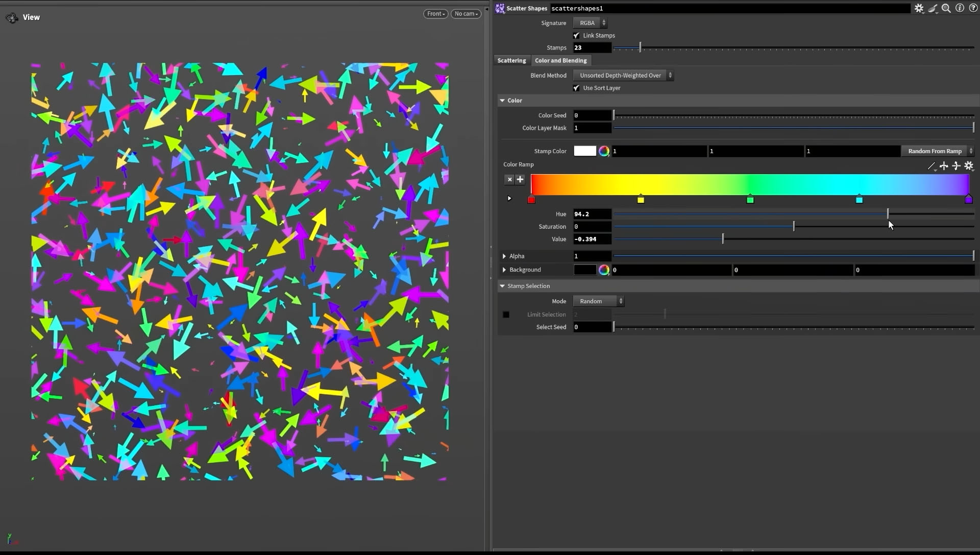Click the Stamps slider handle
The image size is (980, 555).
(x=640, y=47)
